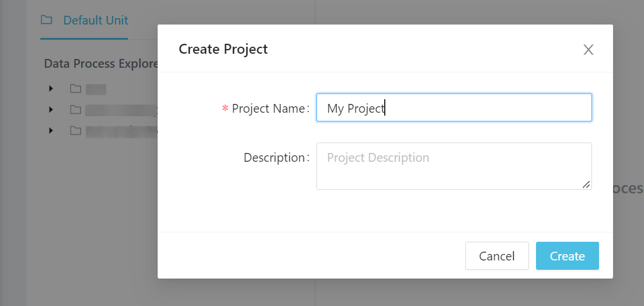Viewport: 644px width, 306px height.
Task: Select the first blurred tree item name
Action: click(x=96, y=89)
